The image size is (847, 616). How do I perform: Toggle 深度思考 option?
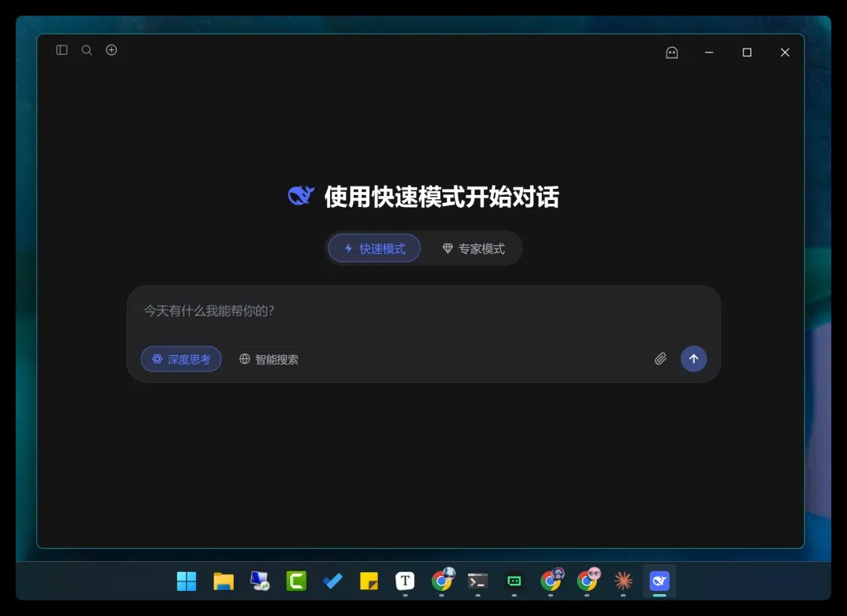pos(181,359)
